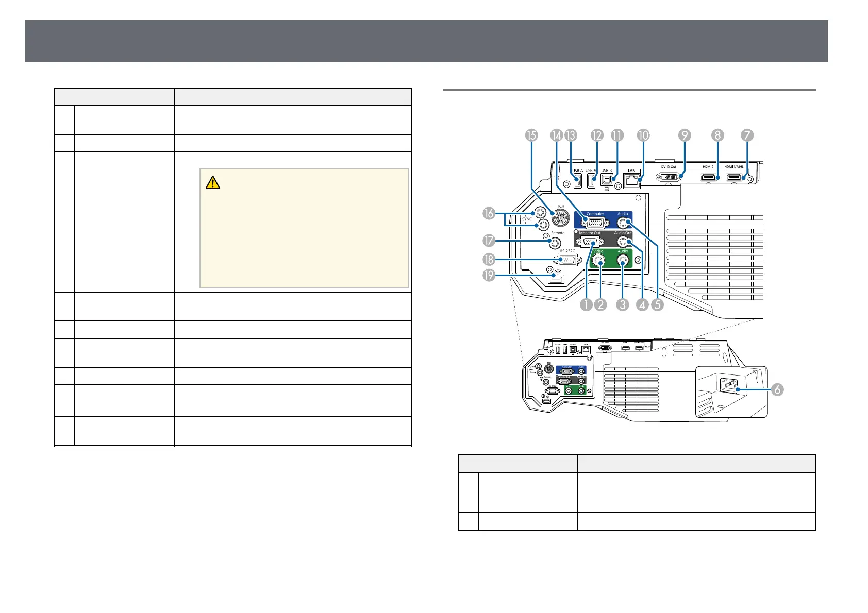The height and width of the screenshot is (613, 868).
Task: Click the HDMI2 port in diagram
Action: click(x=709, y=178)
